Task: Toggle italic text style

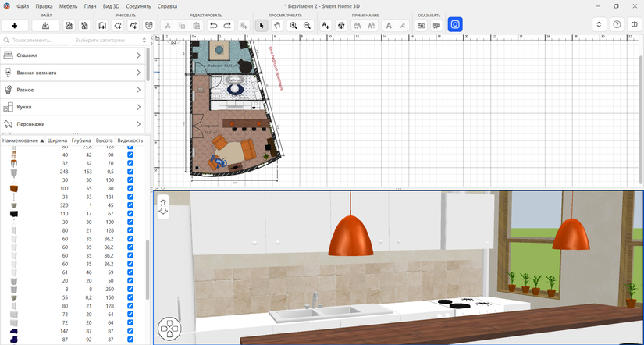Action: [403, 26]
